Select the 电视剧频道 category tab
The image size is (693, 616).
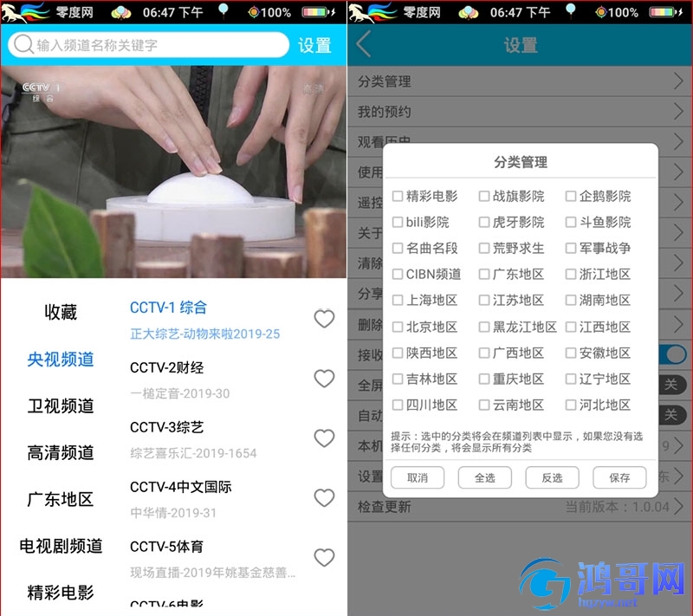61,546
